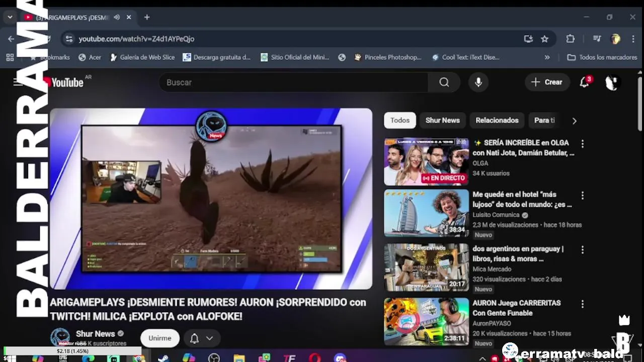Open Cool Text bookmark

click(465, 57)
